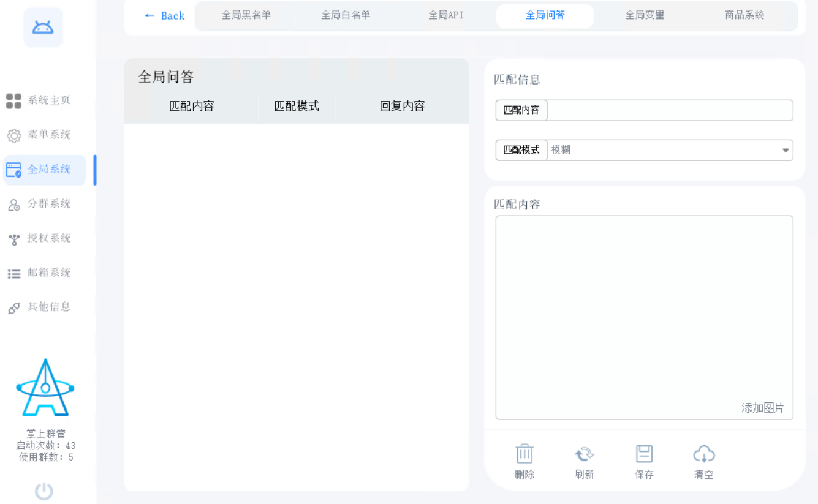
Task: Select the 全局问答 tab
Action: click(x=545, y=15)
